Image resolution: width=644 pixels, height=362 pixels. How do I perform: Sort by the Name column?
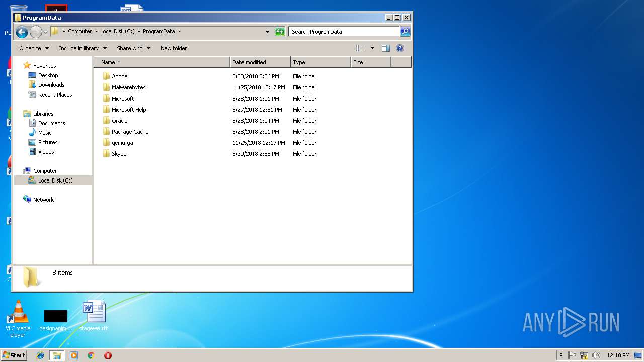(x=162, y=62)
